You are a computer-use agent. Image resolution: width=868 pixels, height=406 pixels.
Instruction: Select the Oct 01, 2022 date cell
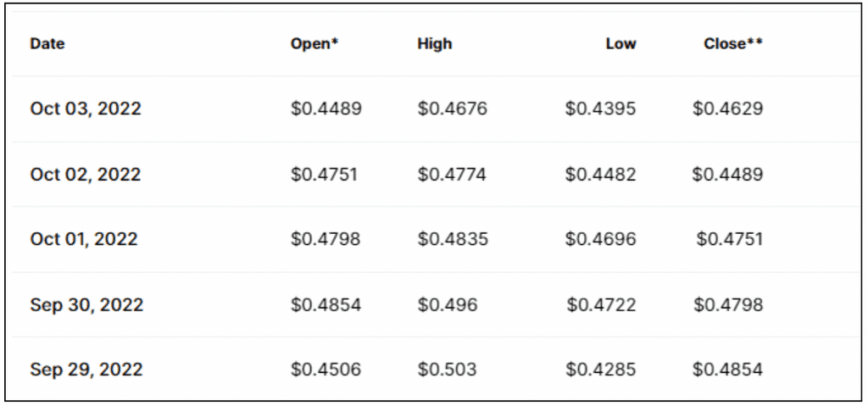click(84, 239)
